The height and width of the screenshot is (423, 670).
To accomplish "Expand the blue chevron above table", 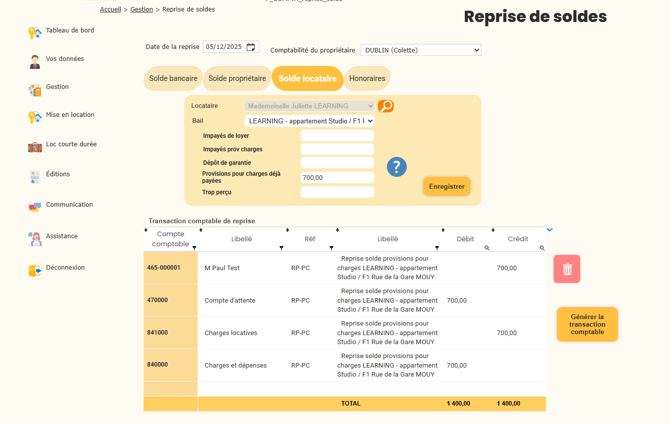I will click(549, 230).
